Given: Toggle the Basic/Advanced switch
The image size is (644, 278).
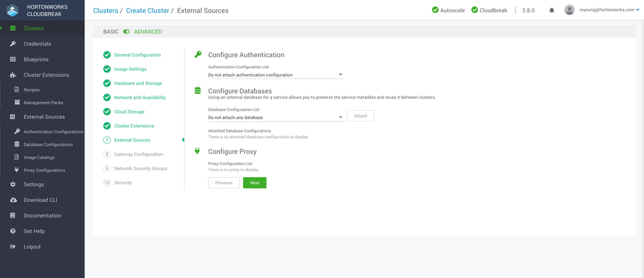Looking at the screenshot, I should pyautogui.click(x=127, y=32).
